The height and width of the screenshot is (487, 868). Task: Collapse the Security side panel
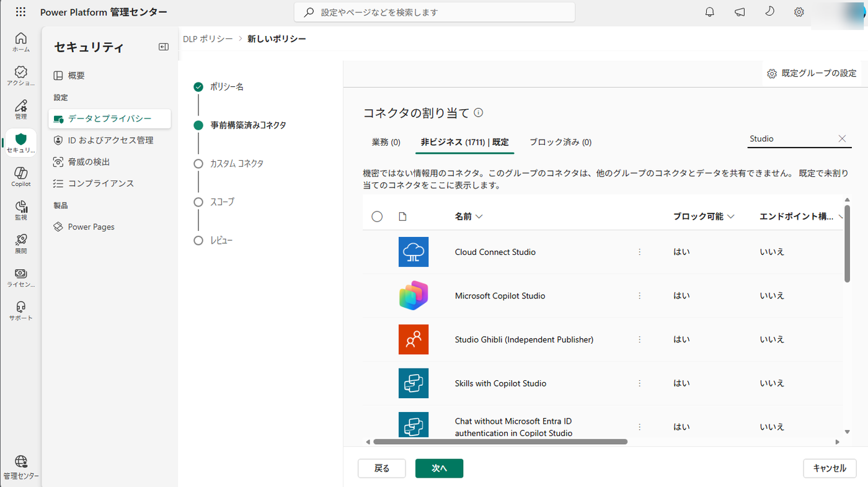pos(164,47)
